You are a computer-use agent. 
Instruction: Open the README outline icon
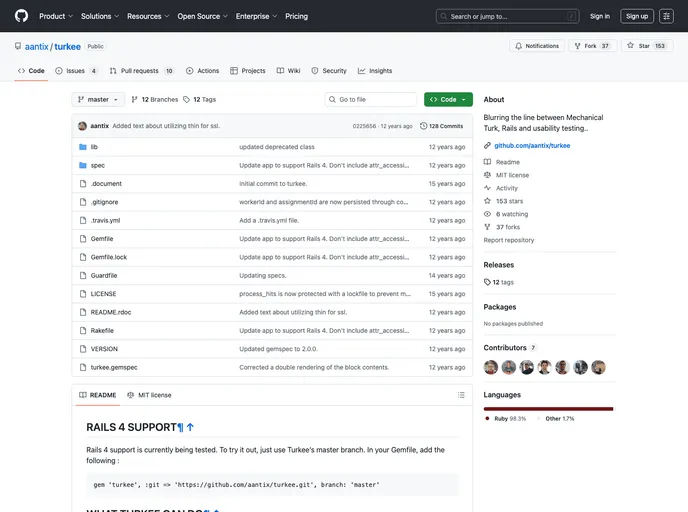461,395
